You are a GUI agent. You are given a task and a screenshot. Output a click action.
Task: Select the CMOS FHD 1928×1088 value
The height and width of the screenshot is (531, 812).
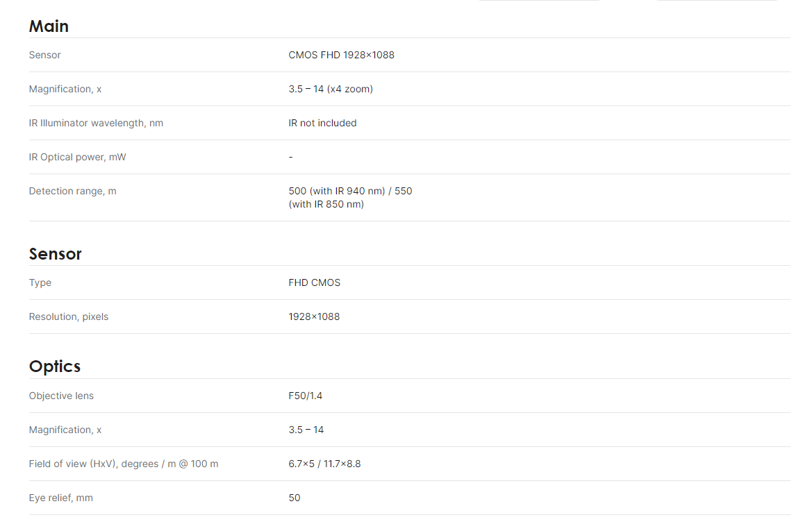coord(341,55)
